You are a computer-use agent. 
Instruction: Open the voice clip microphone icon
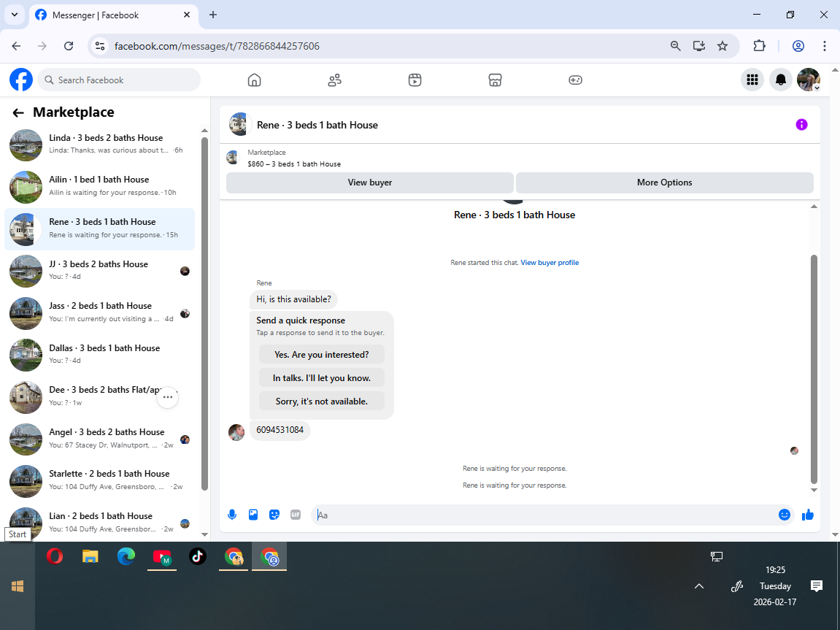click(x=232, y=515)
